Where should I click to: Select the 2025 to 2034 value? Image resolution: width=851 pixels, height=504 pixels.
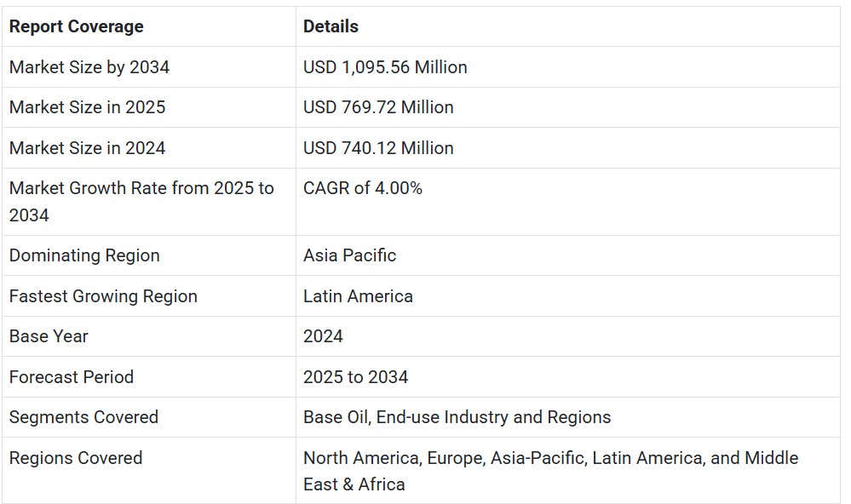355,377
